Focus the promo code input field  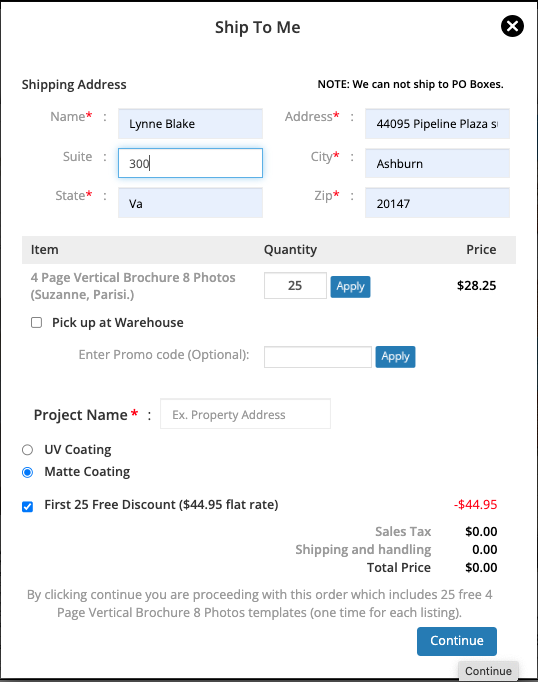317,357
